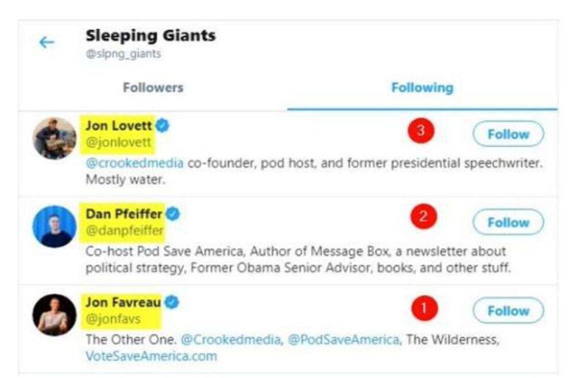Follow Jon Lovett
588x378 pixels.
pyautogui.click(x=508, y=134)
